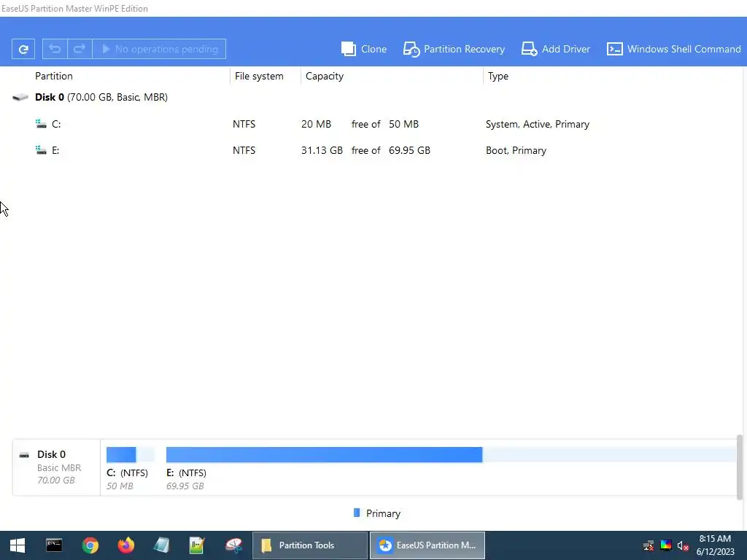This screenshot has height=560, width=747.
Task: Click the refresh disk icon
Action: [23, 49]
